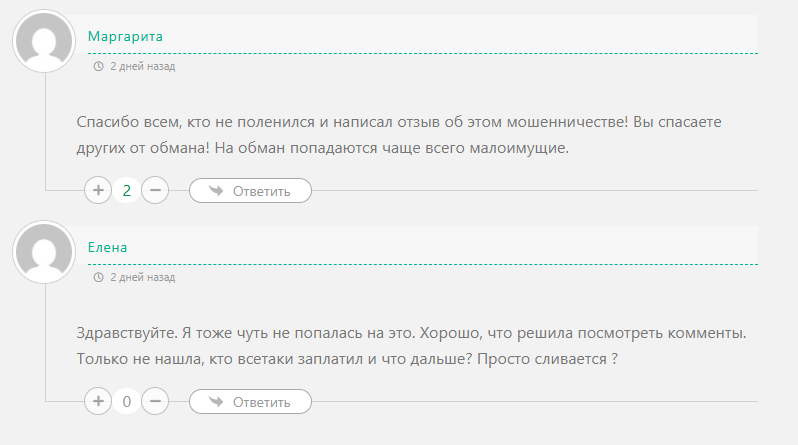798x445 pixels.
Task: Downvote Елена's comment with the minus button
Action: coord(155,402)
